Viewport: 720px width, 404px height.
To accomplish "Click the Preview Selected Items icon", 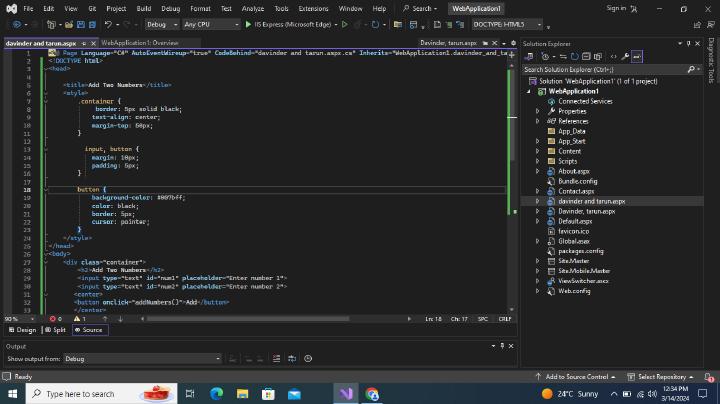I will (637, 56).
